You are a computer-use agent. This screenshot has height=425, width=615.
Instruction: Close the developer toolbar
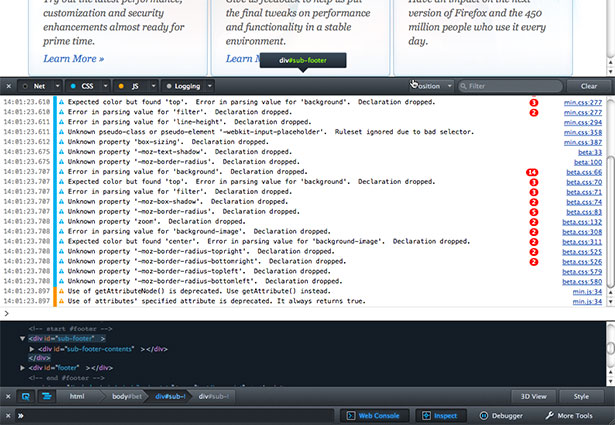point(8,416)
